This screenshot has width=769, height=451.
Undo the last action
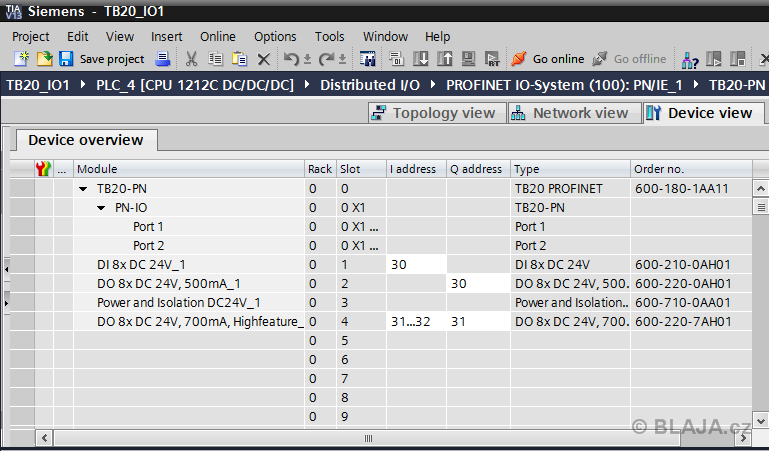coord(291,59)
